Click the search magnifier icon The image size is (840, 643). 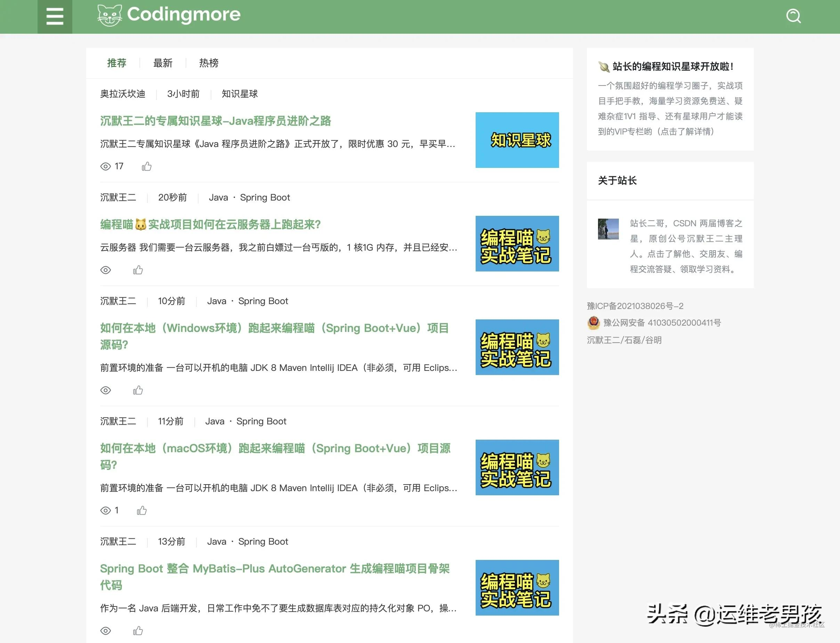[x=793, y=16]
